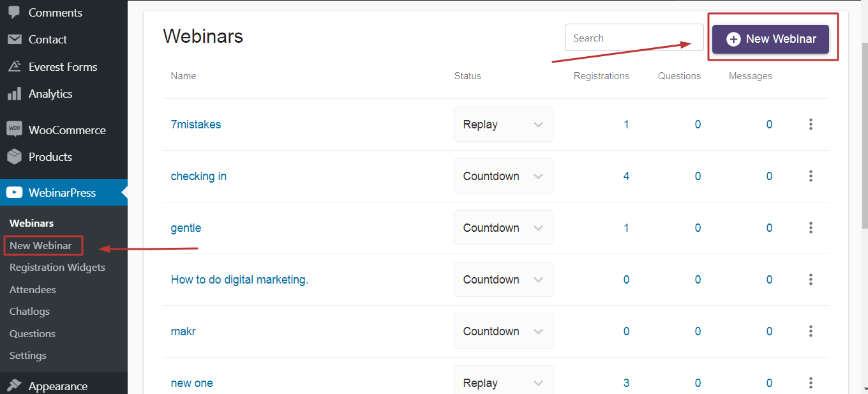The height and width of the screenshot is (394, 868).
Task: Open the Analytics bar-chart icon
Action: click(13, 93)
